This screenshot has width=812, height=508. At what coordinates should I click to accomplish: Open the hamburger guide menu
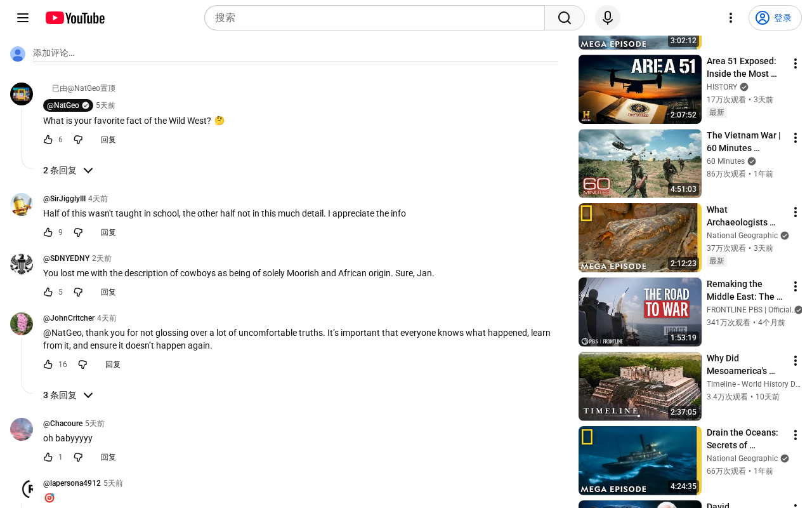click(23, 18)
